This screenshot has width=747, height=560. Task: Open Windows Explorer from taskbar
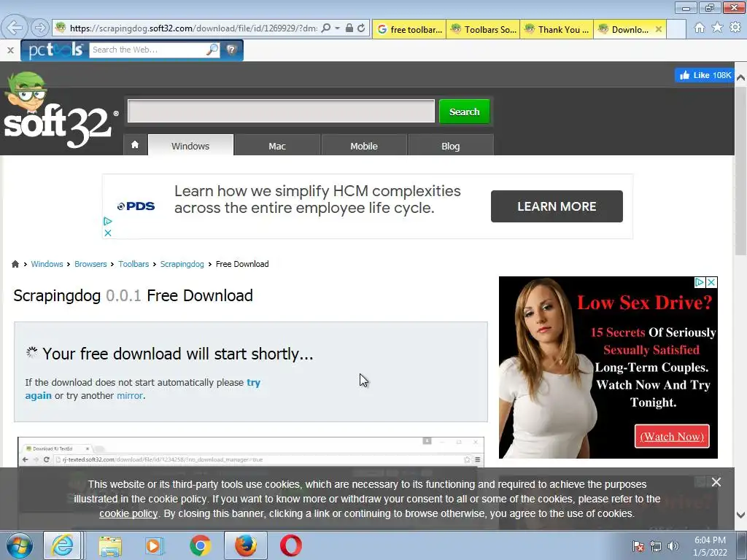tap(110, 545)
